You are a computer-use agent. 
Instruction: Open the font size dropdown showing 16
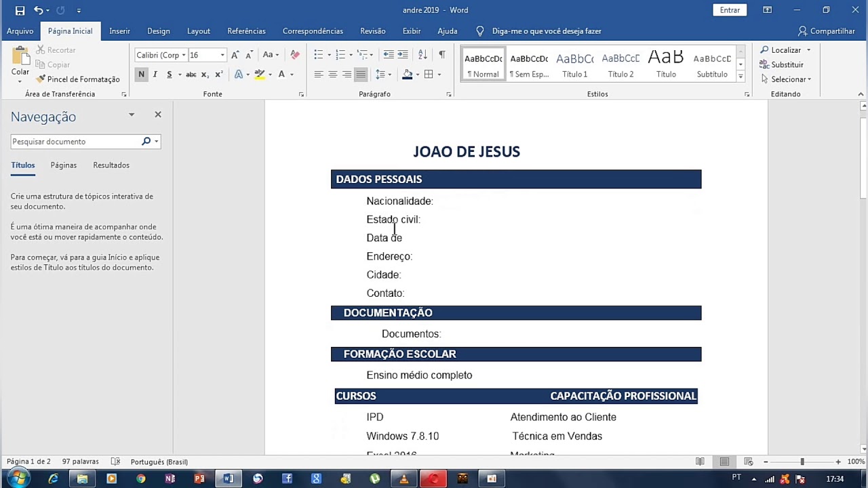(x=222, y=55)
